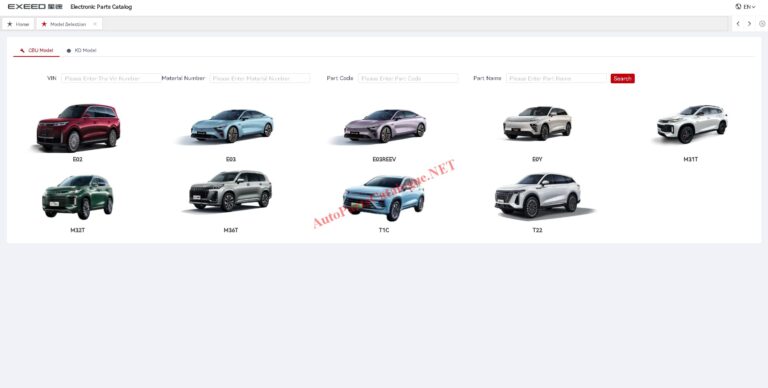This screenshot has height=388, width=768.
Task: Click the Model Selection red star icon
Action: (x=44, y=24)
